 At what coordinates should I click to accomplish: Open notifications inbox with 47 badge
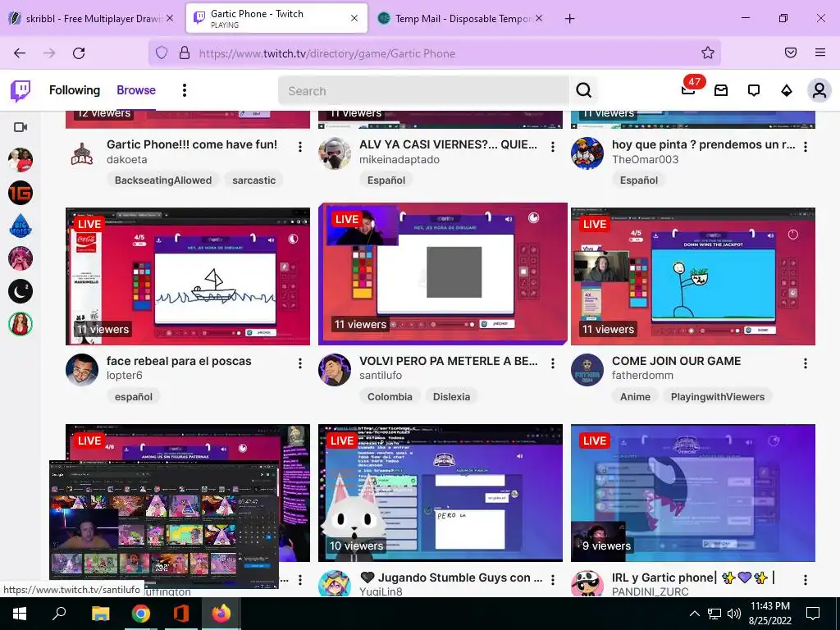click(x=689, y=89)
